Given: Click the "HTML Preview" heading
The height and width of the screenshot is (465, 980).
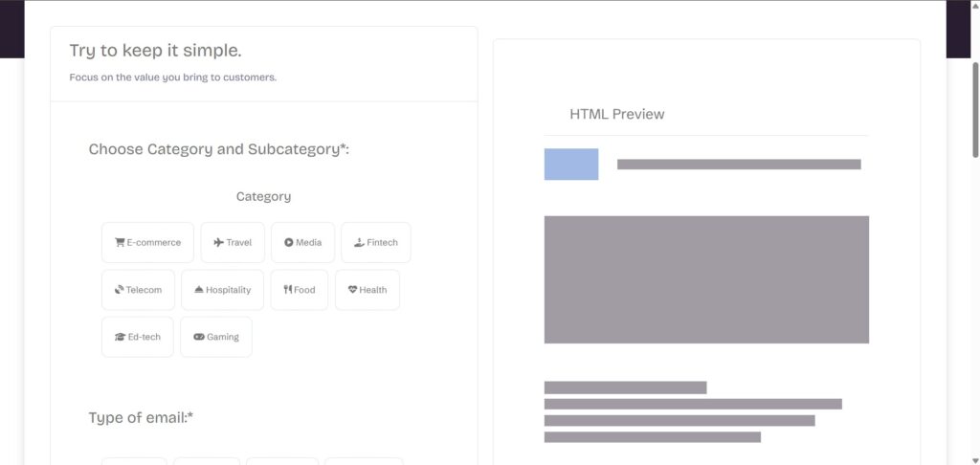Looking at the screenshot, I should [617, 115].
